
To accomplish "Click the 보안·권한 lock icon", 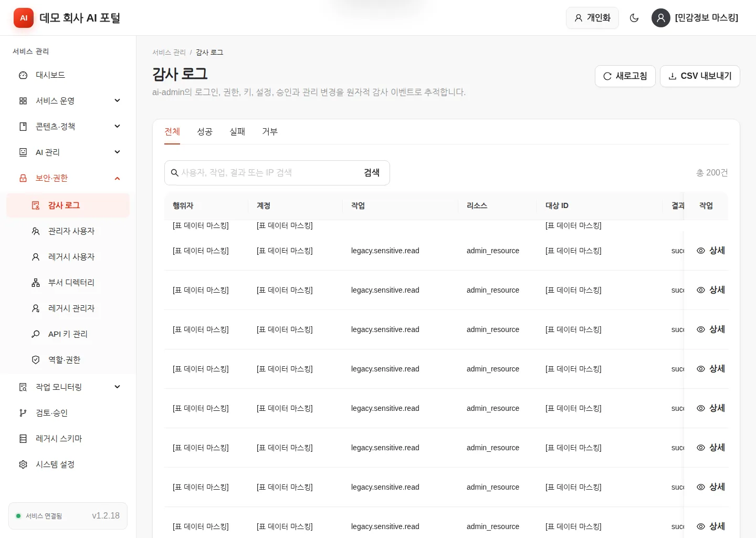I will (23, 178).
